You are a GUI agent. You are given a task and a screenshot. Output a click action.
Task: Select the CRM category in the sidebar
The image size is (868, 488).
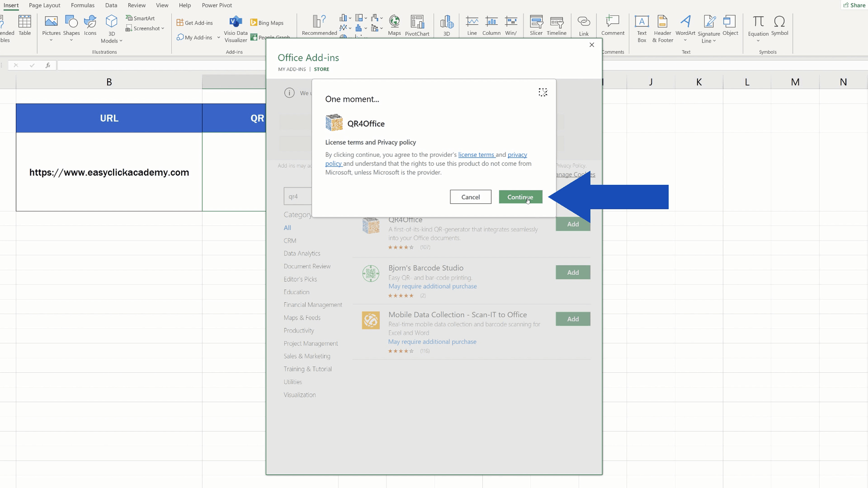pyautogui.click(x=290, y=240)
